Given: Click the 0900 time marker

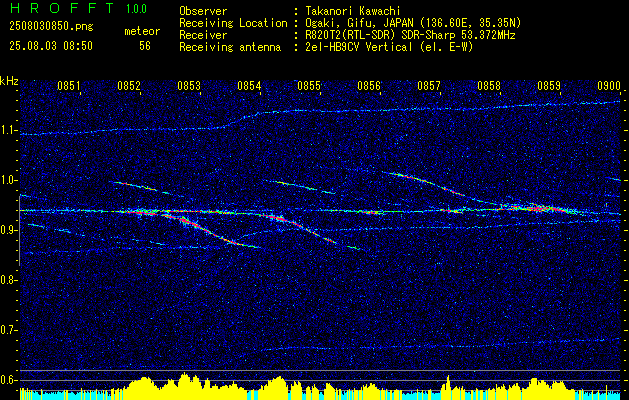Looking at the screenshot, I should (x=609, y=86).
